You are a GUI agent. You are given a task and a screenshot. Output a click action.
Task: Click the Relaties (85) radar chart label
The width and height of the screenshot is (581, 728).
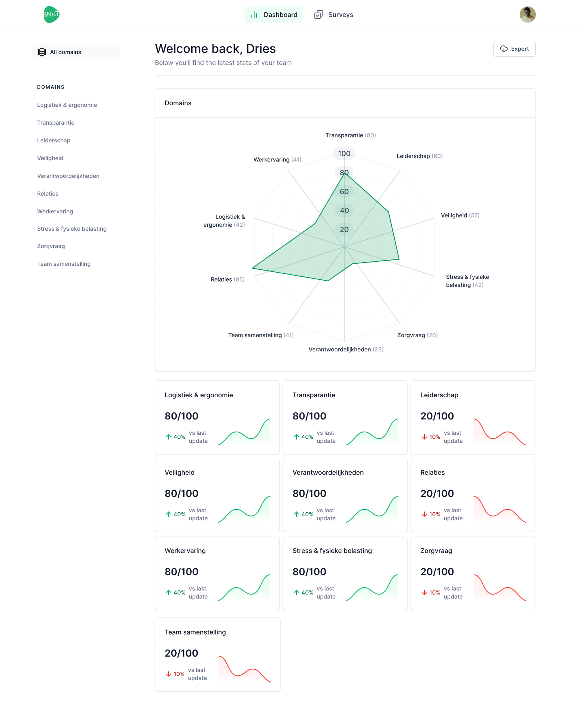pos(227,279)
